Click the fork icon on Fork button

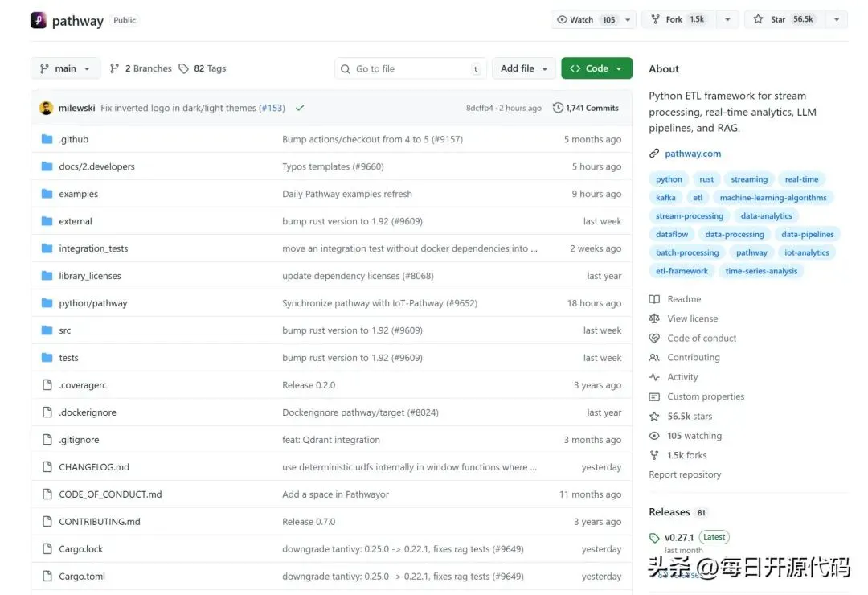pos(656,19)
